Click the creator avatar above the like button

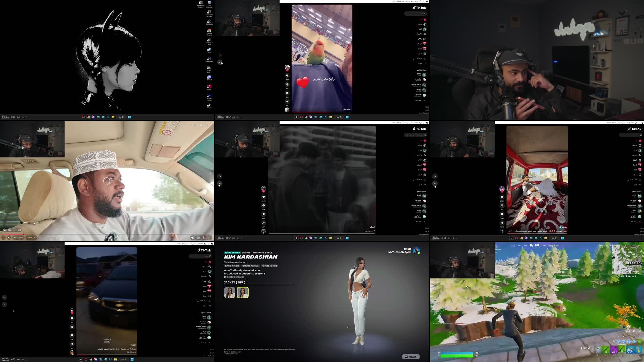[x=287, y=67]
